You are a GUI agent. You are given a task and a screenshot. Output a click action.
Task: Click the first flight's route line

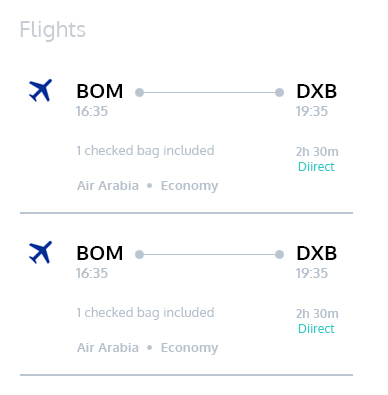click(x=209, y=92)
